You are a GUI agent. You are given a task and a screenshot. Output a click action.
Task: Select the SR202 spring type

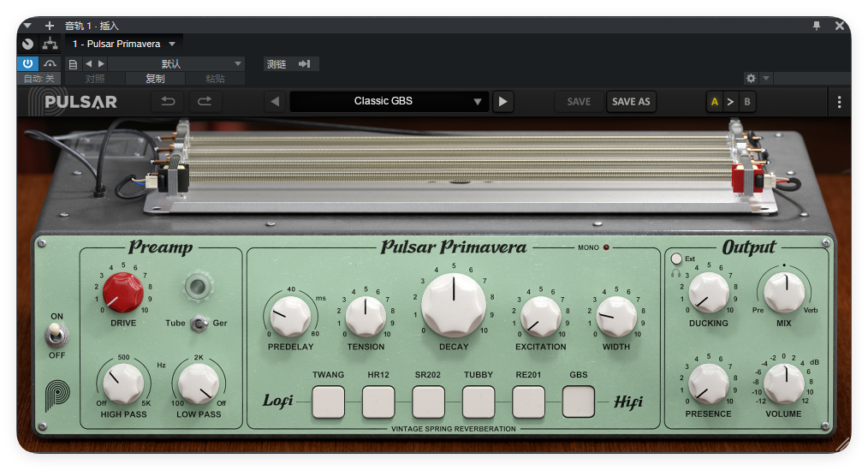[x=429, y=402]
